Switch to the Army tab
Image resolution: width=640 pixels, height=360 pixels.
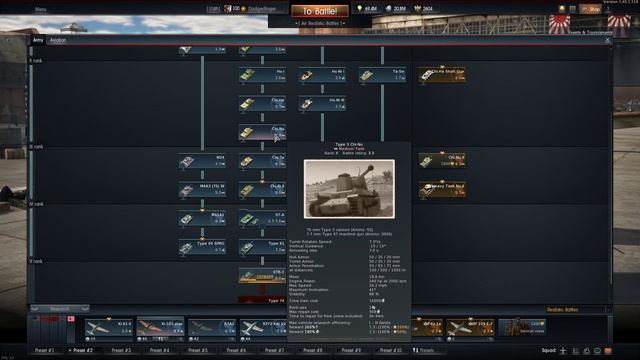38,40
